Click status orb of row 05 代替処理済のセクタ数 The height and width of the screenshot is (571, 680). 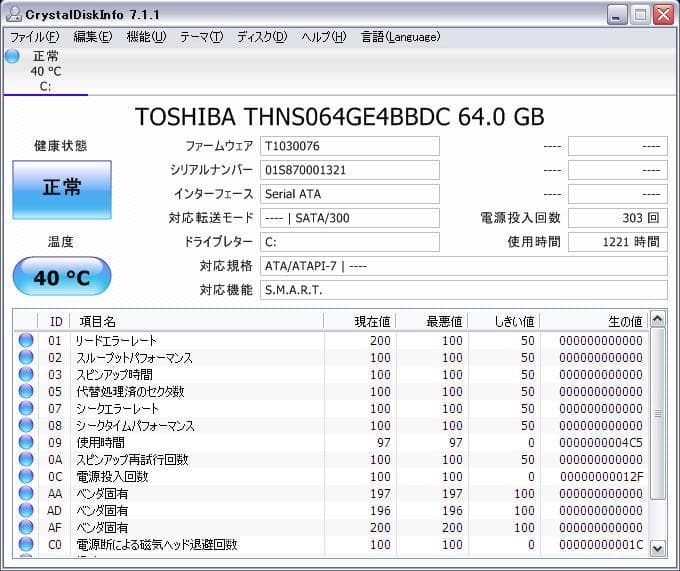coord(26,391)
